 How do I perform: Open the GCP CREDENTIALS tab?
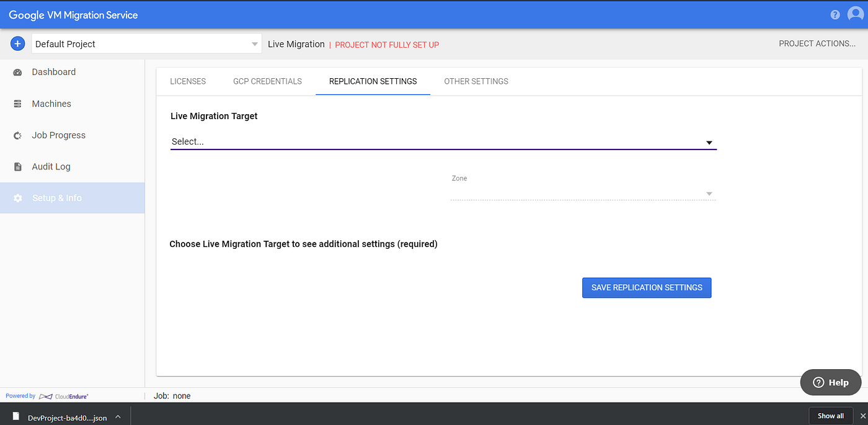click(x=267, y=81)
